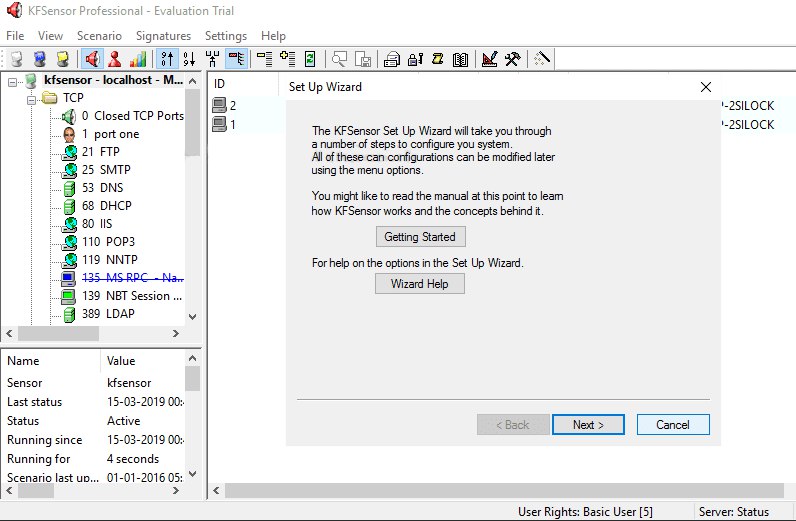Image resolution: width=796 pixels, height=521 pixels.
Task: Select the 80 IIS tree item
Action: point(97,224)
